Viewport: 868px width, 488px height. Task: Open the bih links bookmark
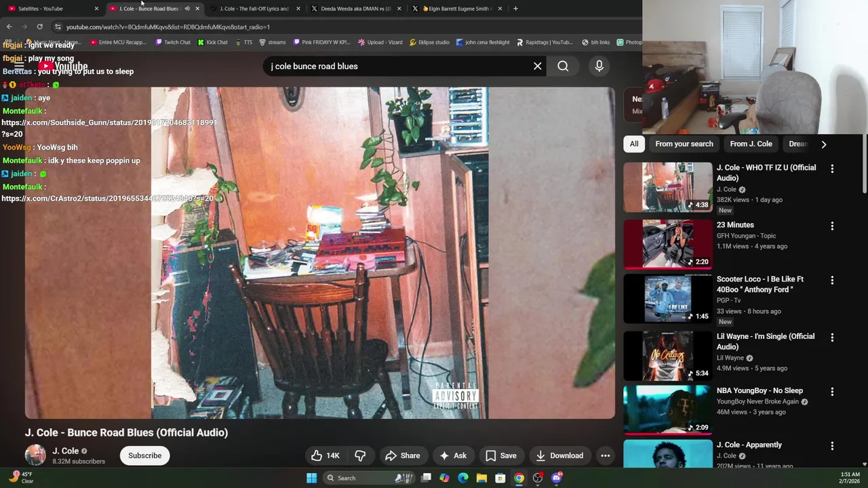[596, 42]
